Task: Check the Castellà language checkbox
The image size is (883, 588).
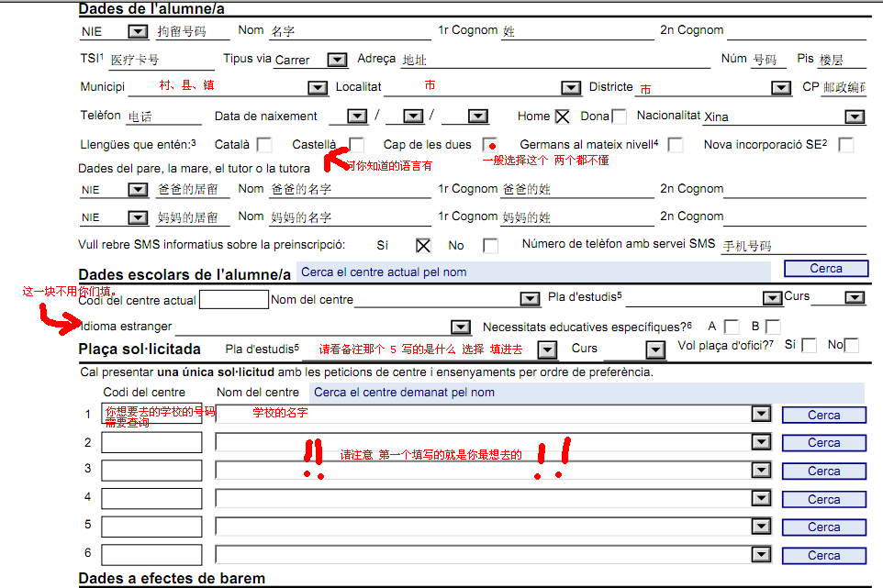Action: [356, 144]
